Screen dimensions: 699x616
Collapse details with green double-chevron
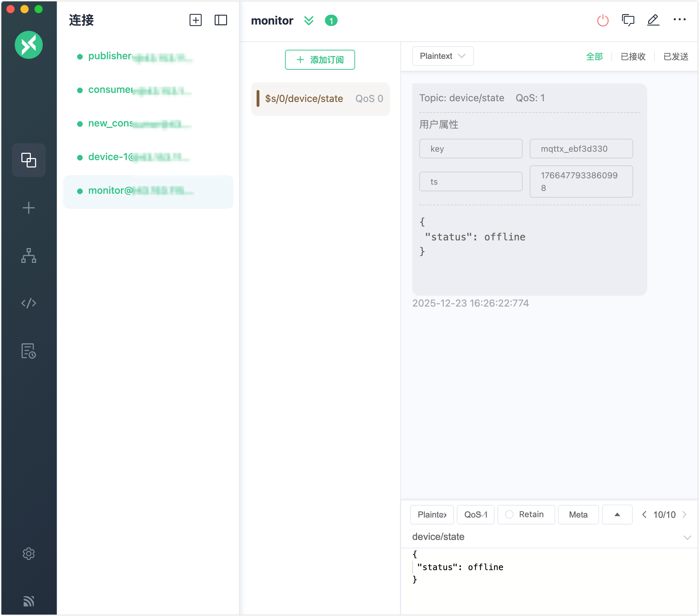309,21
